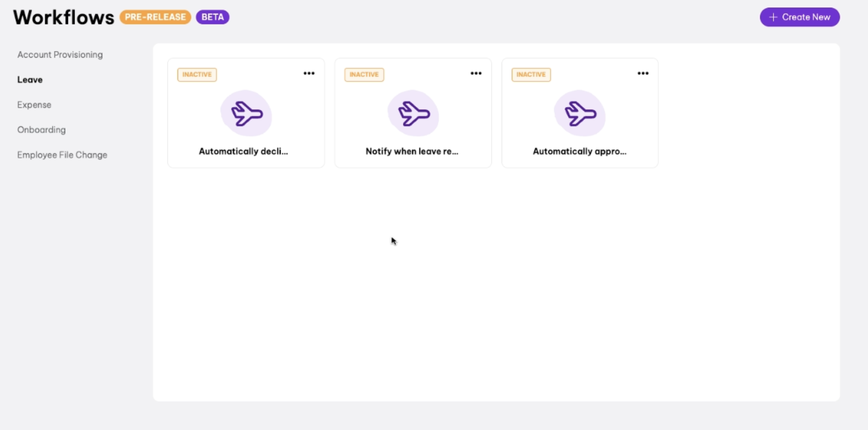Click INACTIVE badge on Notify when leave card
868x430 pixels.
coord(364,75)
